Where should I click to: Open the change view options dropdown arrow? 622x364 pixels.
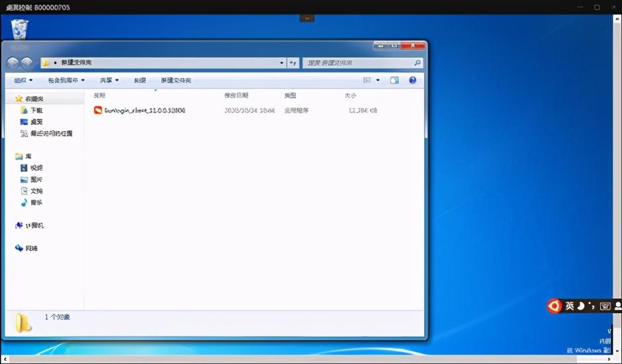pyautogui.click(x=378, y=80)
